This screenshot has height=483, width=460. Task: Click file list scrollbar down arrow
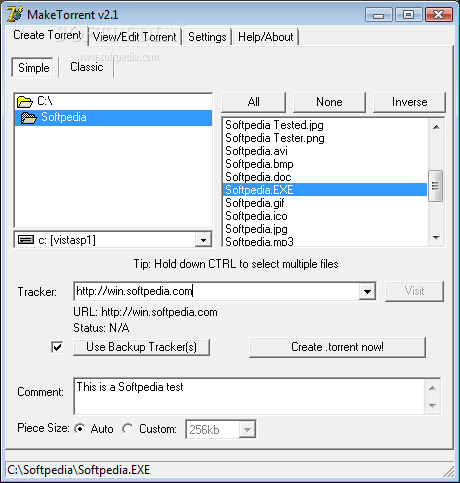436,238
